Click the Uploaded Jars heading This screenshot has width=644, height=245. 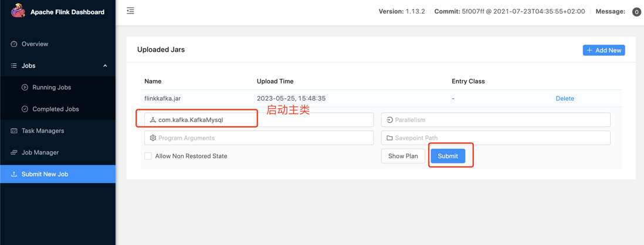click(161, 50)
